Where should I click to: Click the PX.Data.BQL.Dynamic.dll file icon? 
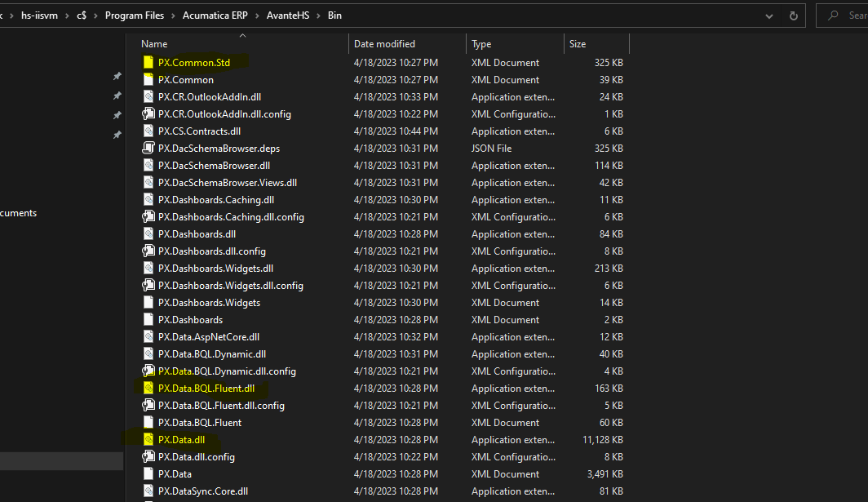(x=148, y=354)
